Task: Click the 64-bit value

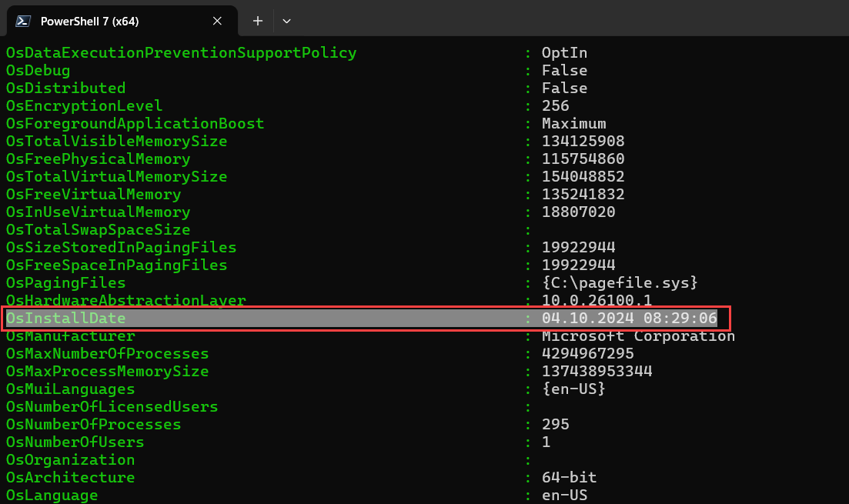Action: [x=569, y=478]
